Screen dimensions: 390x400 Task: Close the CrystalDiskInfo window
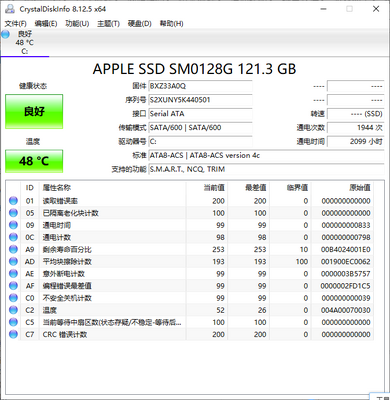(376, 9)
